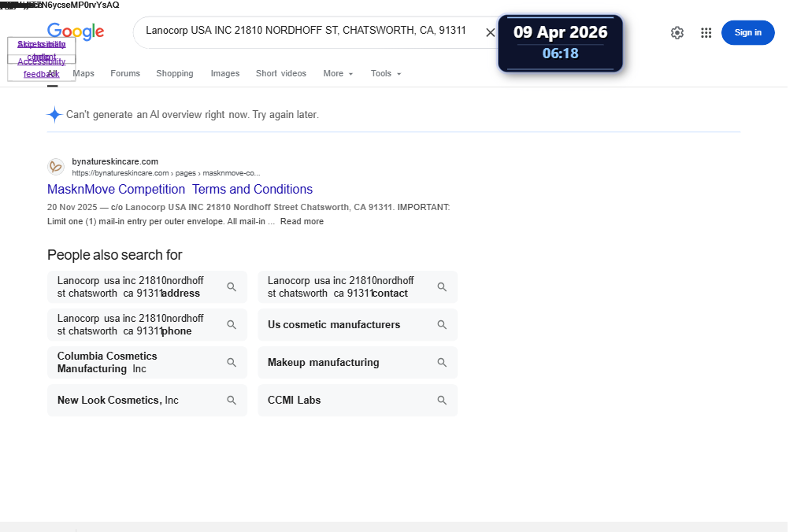This screenshot has height=532, width=797.
Task: Open the Google apps grid icon
Action: (x=706, y=32)
